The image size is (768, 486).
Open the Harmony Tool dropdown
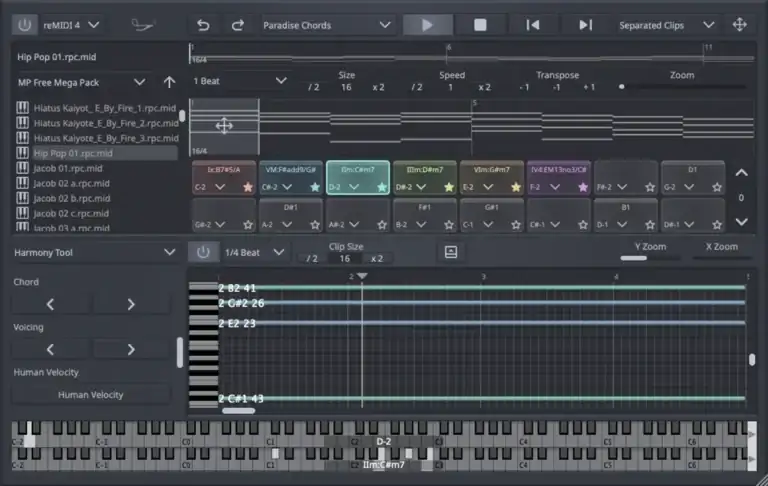pyautogui.click(x=94, y=252)
